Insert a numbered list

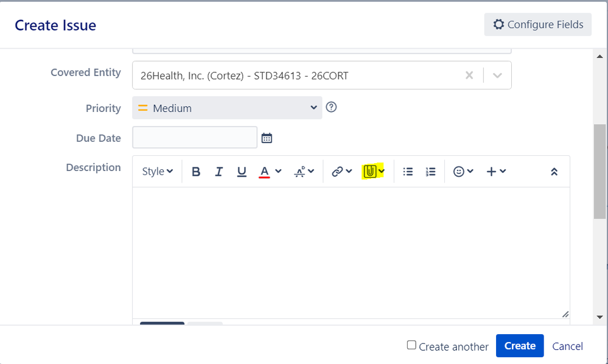click(x=430, y=171)
